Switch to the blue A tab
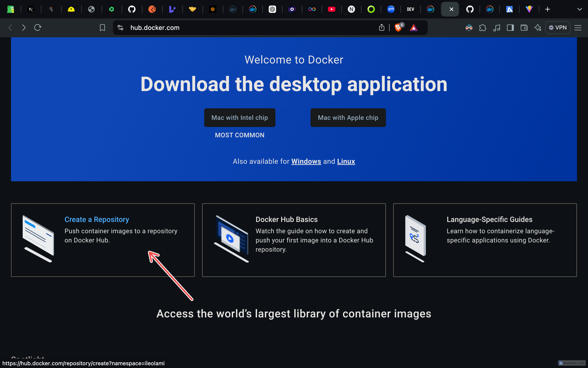This screenshot has width=588, height=368. pyautogui.click(x=509, y=9)
